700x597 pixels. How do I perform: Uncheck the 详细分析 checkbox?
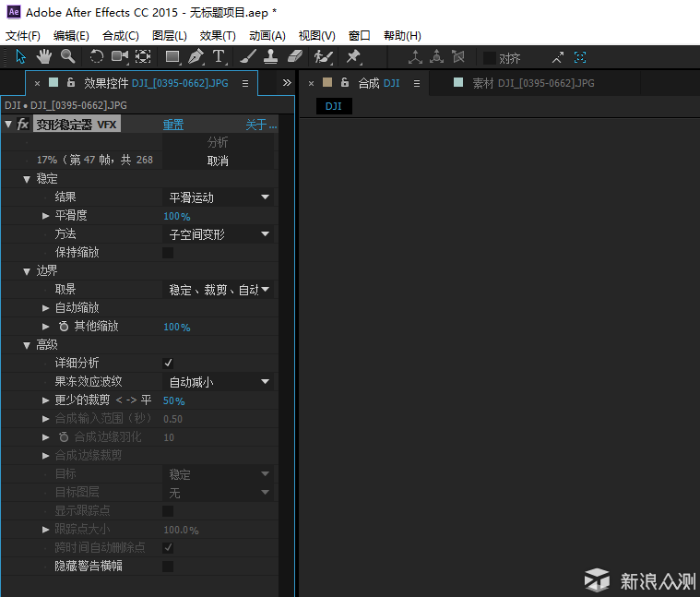pyautogui.click(x=168, y=364)
